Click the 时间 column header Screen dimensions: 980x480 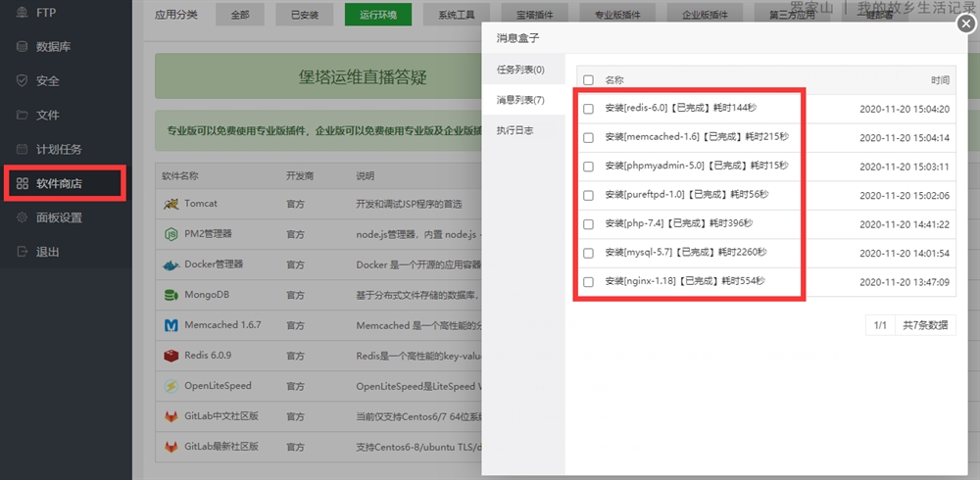[x=940, y=80]
